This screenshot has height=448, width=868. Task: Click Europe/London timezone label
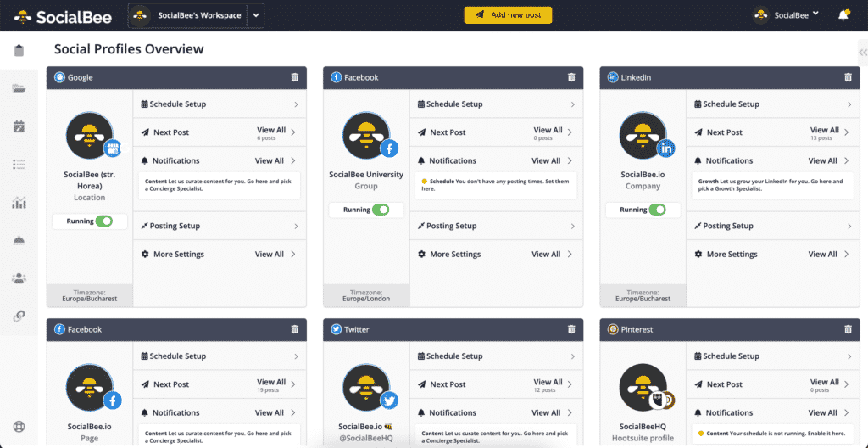[366, 299]
